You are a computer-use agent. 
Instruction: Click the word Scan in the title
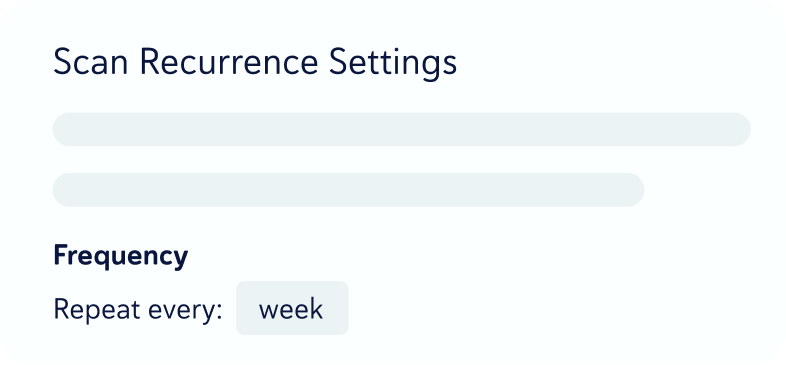(91, 63)
